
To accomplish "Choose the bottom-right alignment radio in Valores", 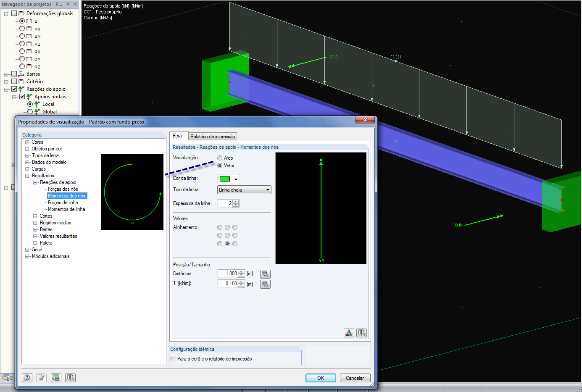I will [235, 244].
